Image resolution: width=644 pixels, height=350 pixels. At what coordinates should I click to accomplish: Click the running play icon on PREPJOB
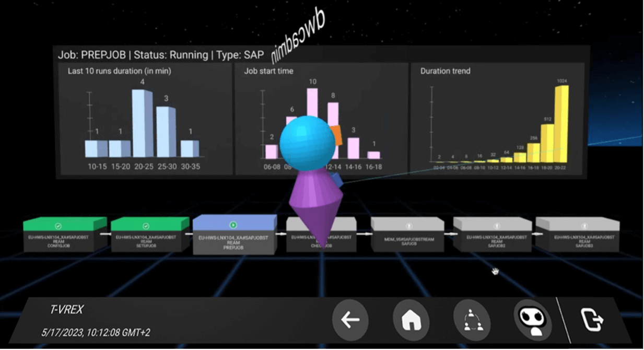click(233, 225)
